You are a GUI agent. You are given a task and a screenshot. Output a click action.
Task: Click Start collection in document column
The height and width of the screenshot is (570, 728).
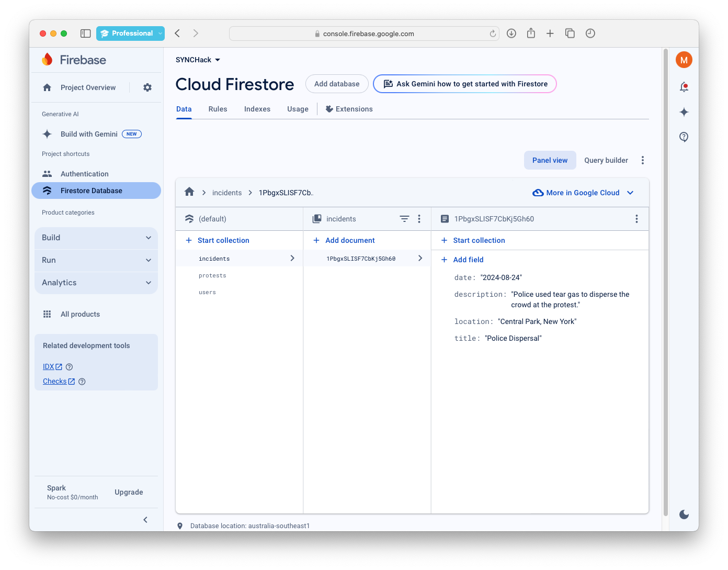click(x=473, y=240)
